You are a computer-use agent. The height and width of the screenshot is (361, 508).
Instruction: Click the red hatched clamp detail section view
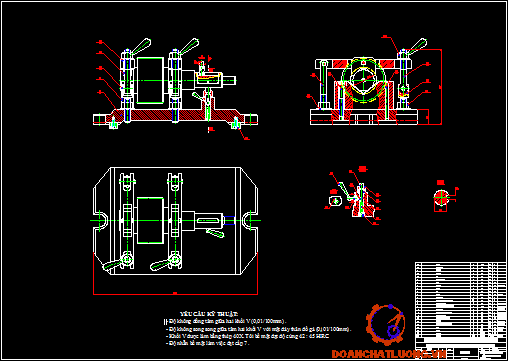[362, 201]
